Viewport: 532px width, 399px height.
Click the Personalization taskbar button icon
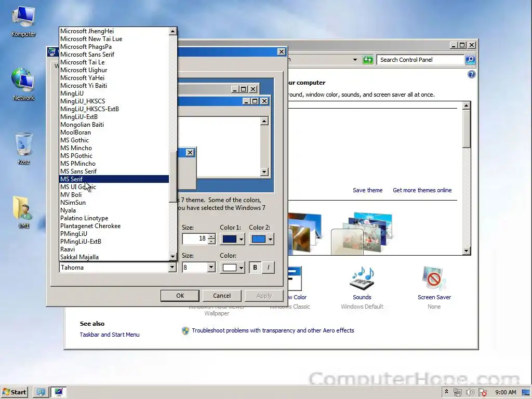coord(59,392)
